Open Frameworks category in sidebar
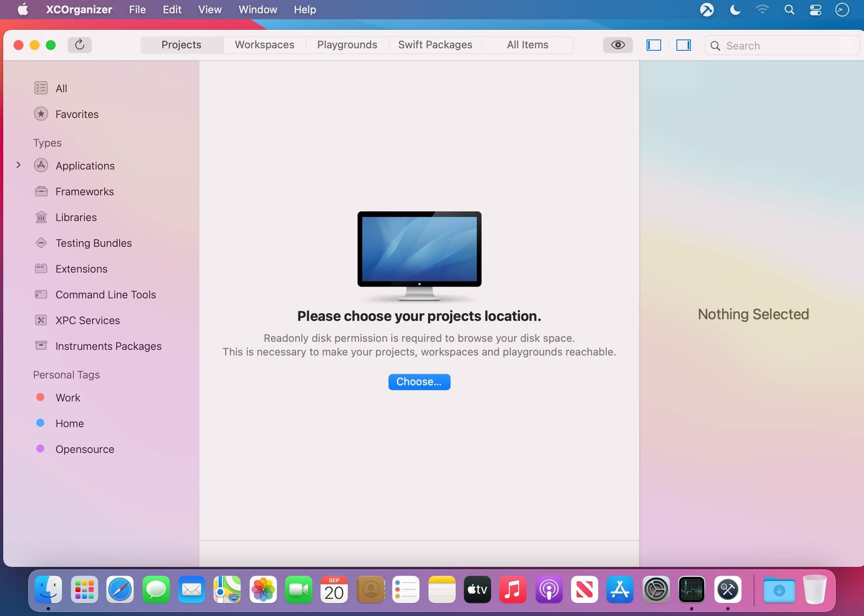Image resolution: width=864 pixels, height=616 pixels. tap(84, 192)
